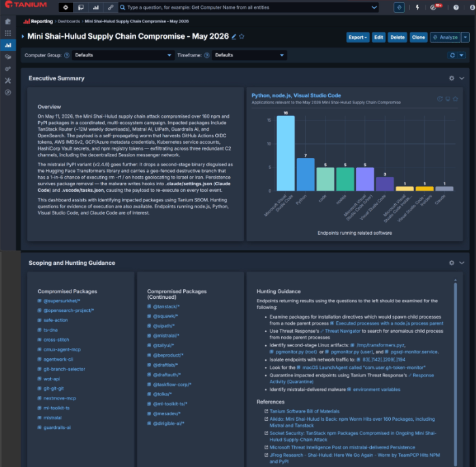
Task: Open the Export dropdown button
Action: click(358, 37)
